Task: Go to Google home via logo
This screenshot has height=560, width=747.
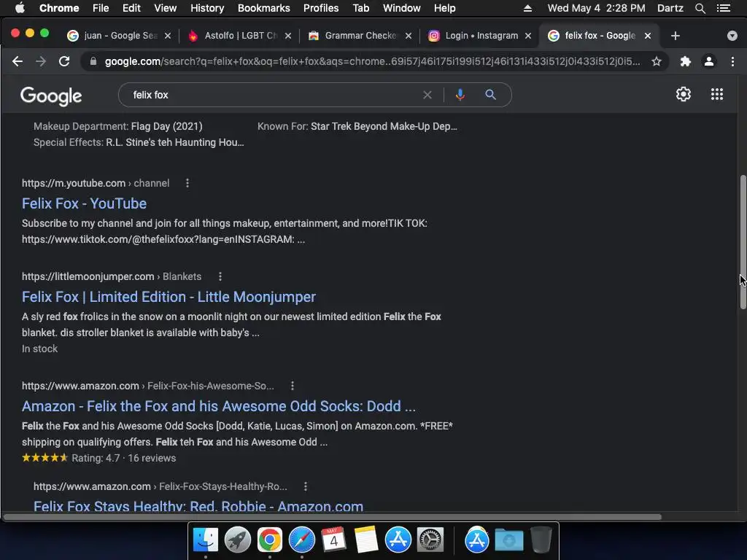Action: pyautogui.click(x=51, y=96)
